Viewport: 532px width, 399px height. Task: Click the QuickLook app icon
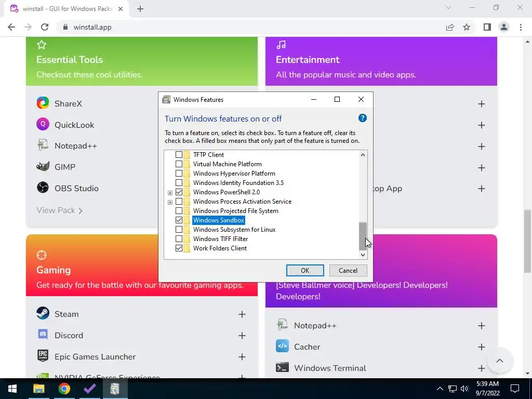(x=43, y=125)
